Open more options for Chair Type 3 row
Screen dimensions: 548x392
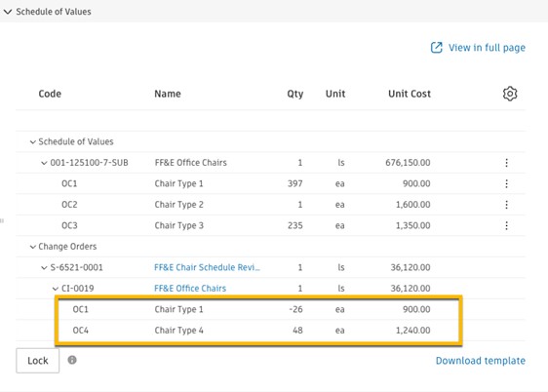click(506, 225)
